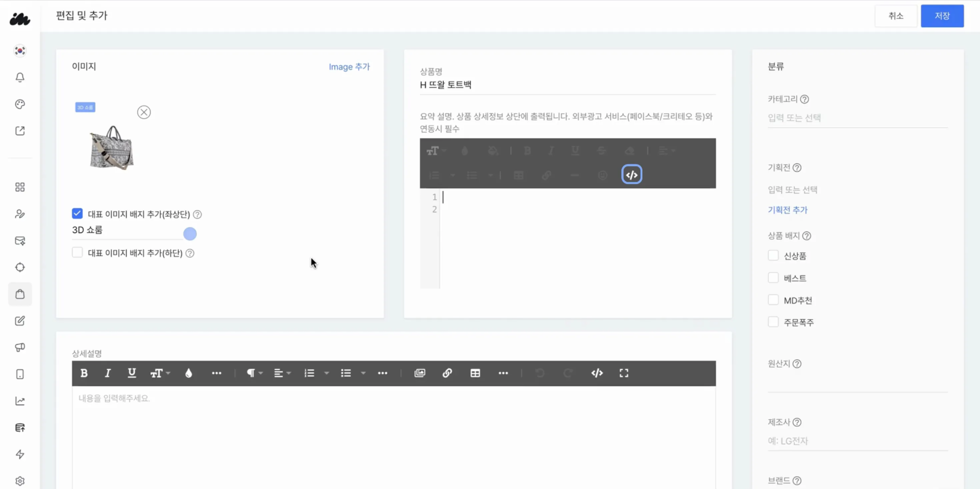Enable the 대표 이미지 배지 추가(하단) checkbox
Image resolution: width=980 pixels, height=489 pixels.
[x=77, y=252]
